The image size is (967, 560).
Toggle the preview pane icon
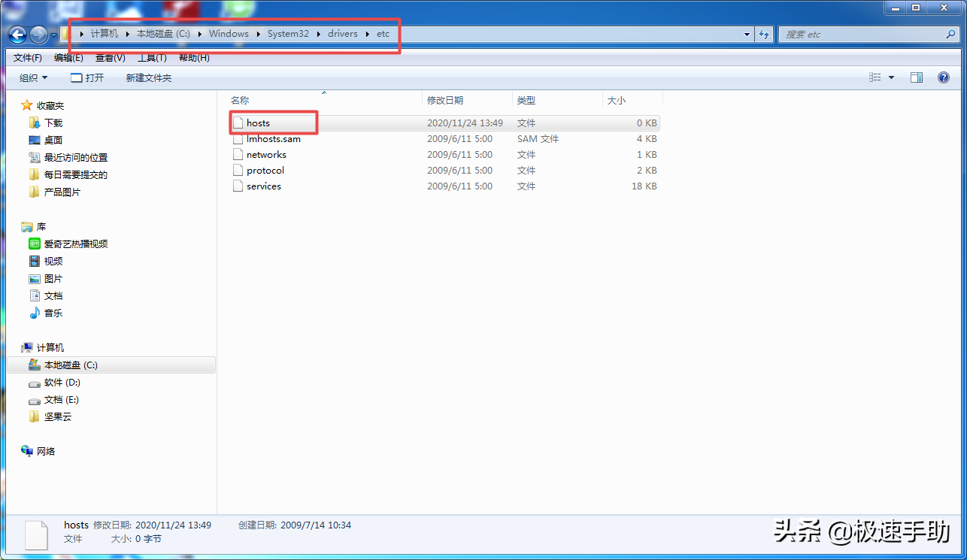tap(916, 77)
